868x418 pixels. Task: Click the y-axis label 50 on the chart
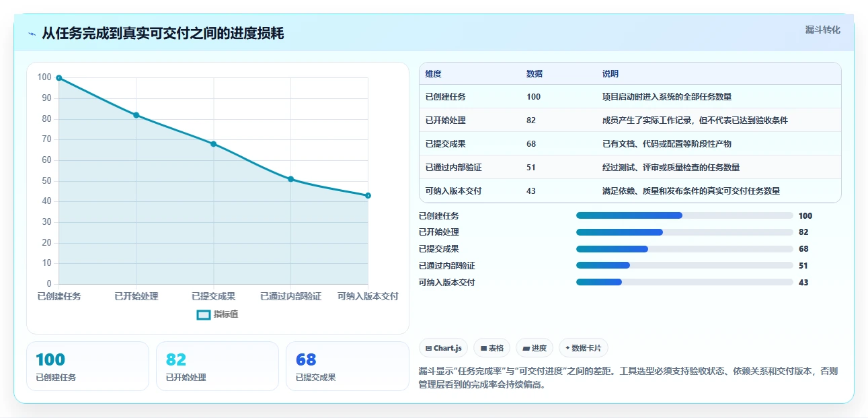(x=46, y=181)
